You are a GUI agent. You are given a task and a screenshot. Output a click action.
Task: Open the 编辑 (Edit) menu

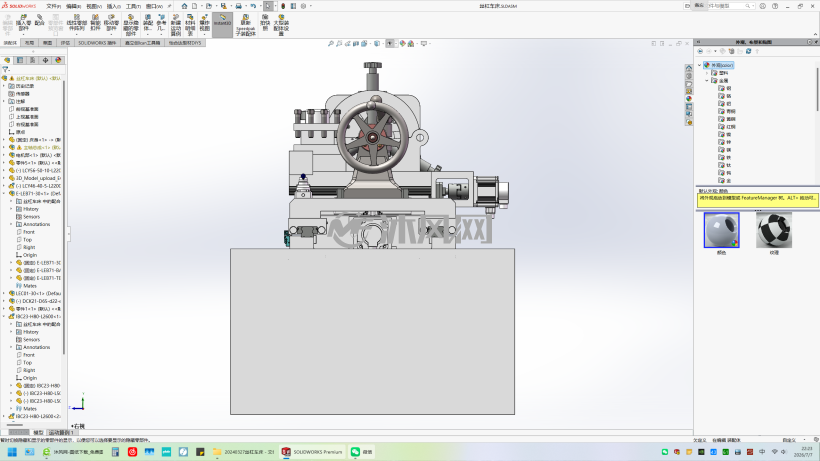click(x=73, y=6)
